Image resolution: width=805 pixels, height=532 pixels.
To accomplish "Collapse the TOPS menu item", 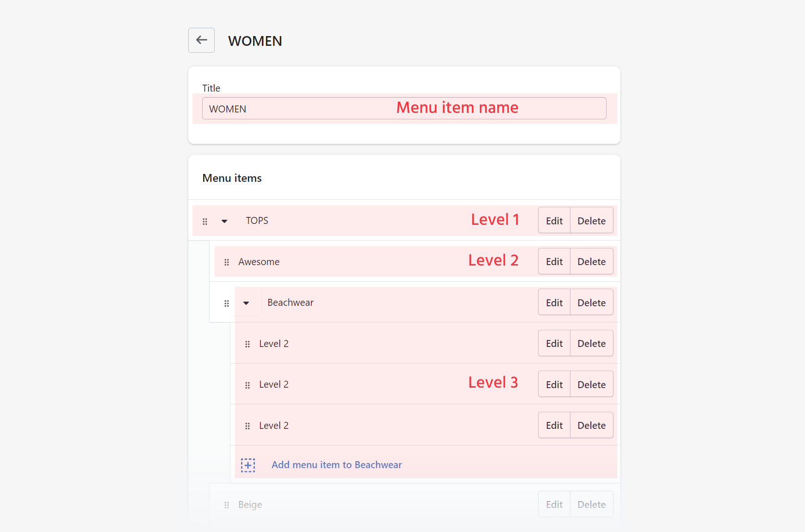I will point(224,221).
